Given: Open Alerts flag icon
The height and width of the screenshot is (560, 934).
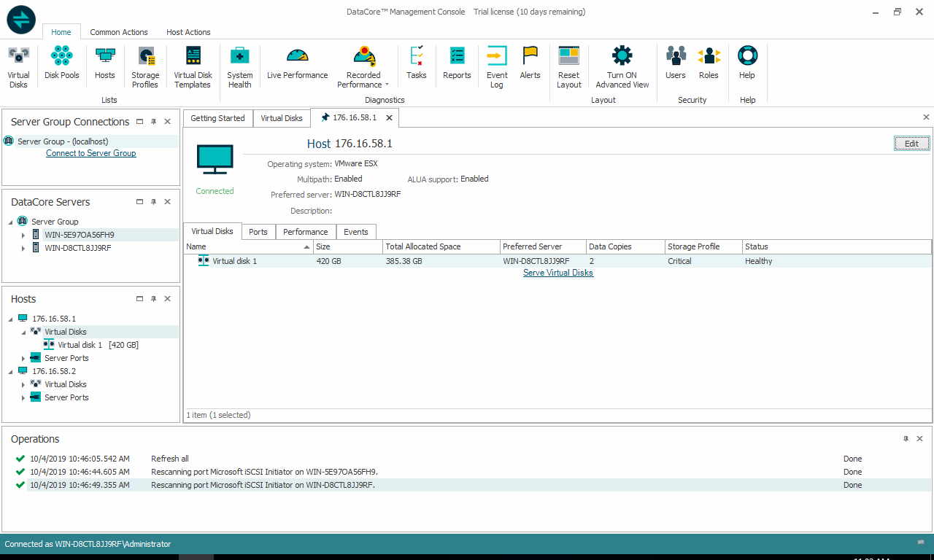Looking at the screenshot, I should pos(530,63).
